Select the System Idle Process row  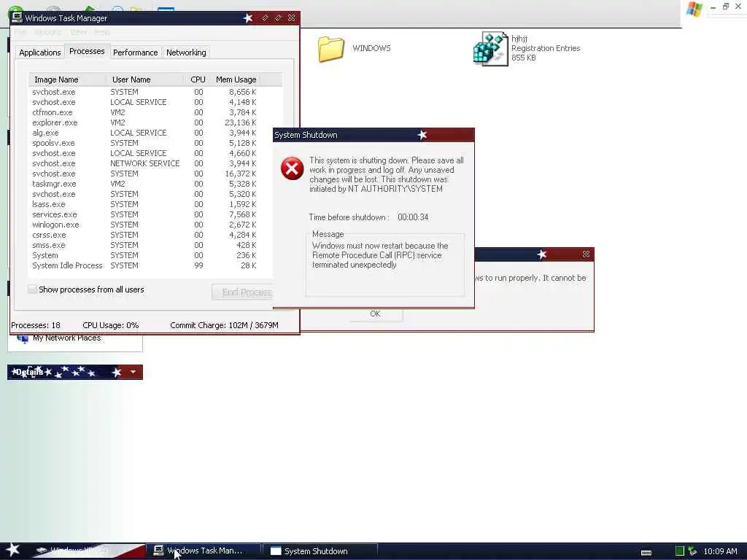144,265
